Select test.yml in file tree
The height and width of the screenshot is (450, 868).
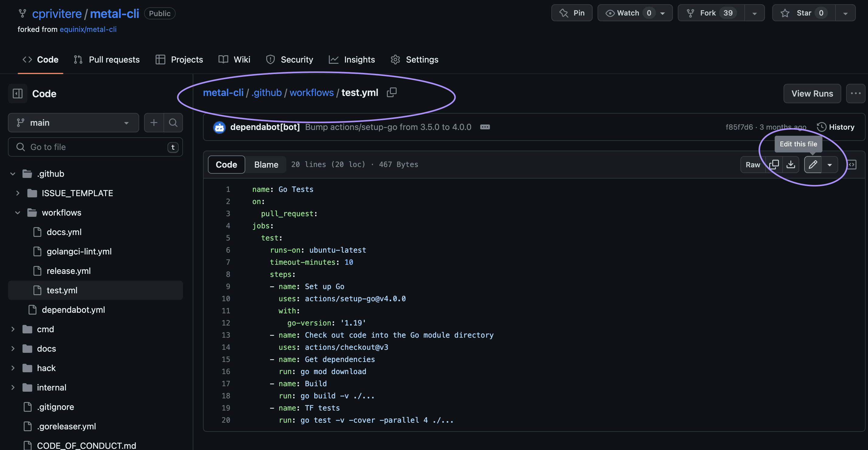95,291
